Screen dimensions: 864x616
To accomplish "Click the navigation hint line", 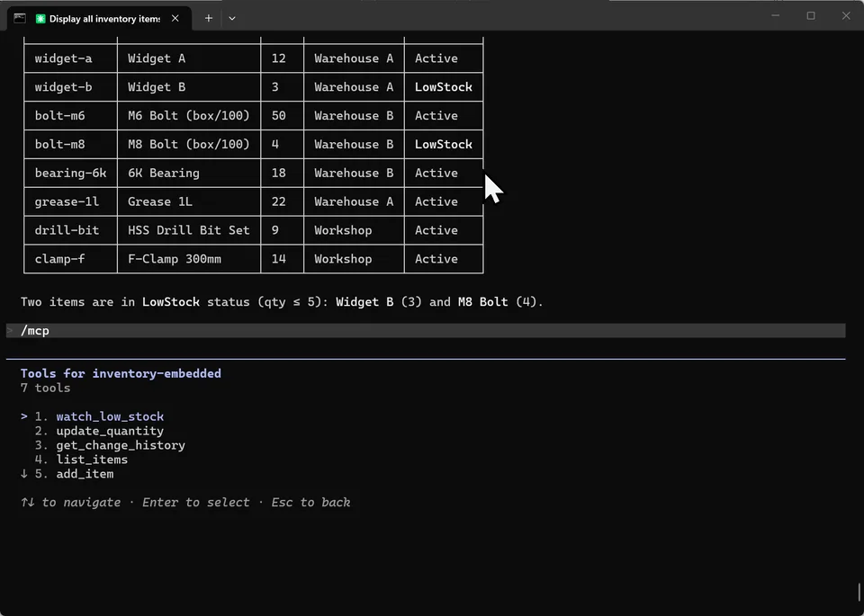I will [x=185, y=502].
